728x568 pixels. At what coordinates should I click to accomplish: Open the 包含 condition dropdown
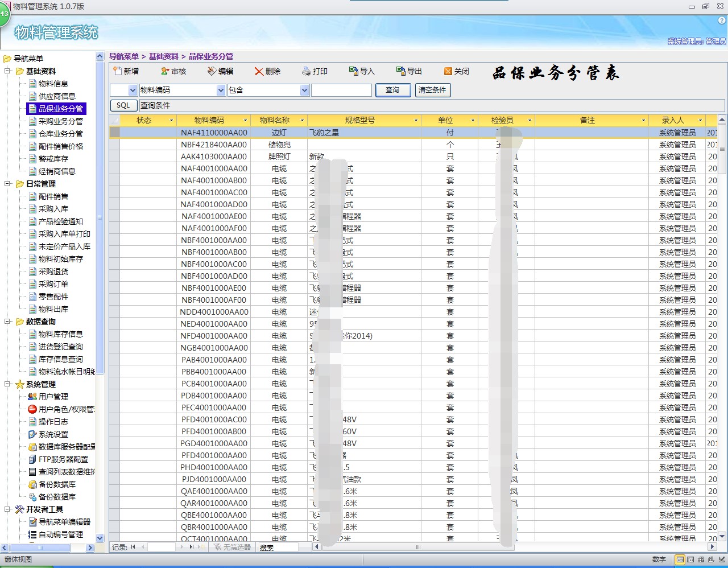coord(304,90)
